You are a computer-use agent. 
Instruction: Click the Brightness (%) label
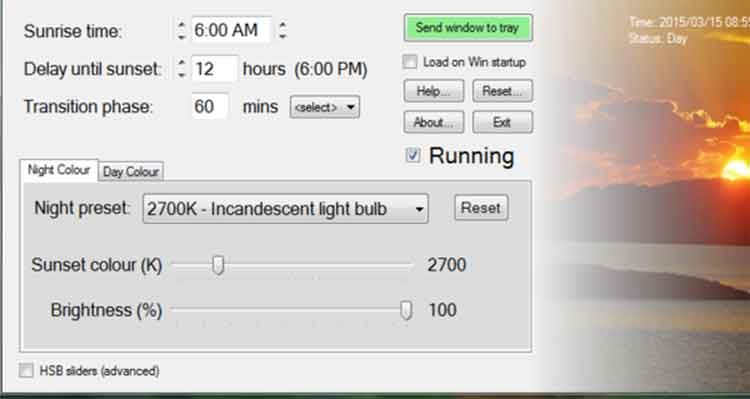point(106,310)
